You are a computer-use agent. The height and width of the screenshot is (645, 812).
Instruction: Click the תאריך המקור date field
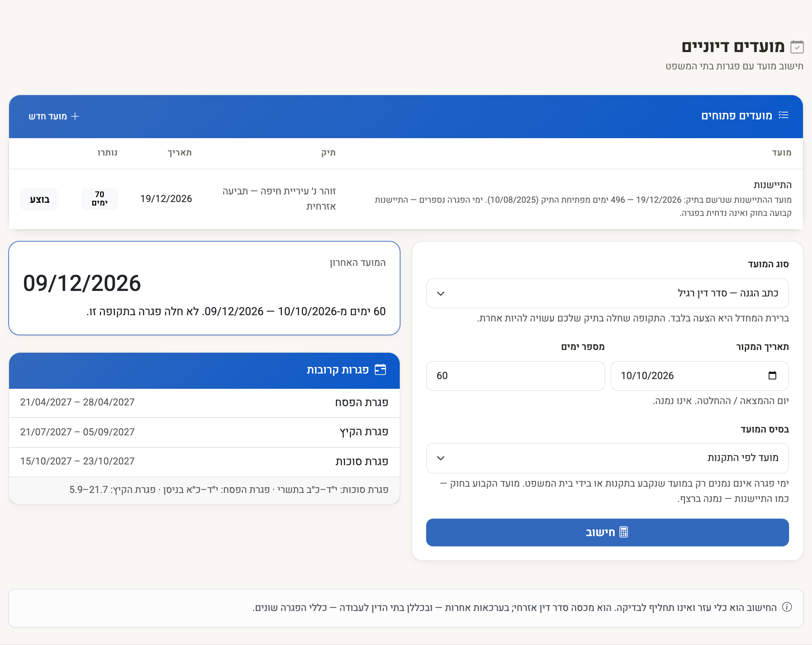(699, 376)
